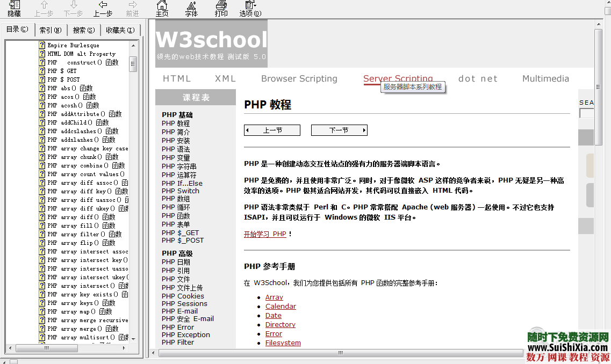The width and height of the screenshot is (611, 364).
Task: Select PHP array keys() 函数 entry
Action: pos(82,303)
